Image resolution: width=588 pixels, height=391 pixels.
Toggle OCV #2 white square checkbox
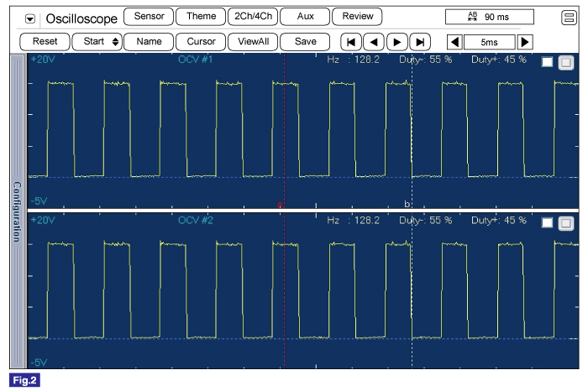[547, 223]
